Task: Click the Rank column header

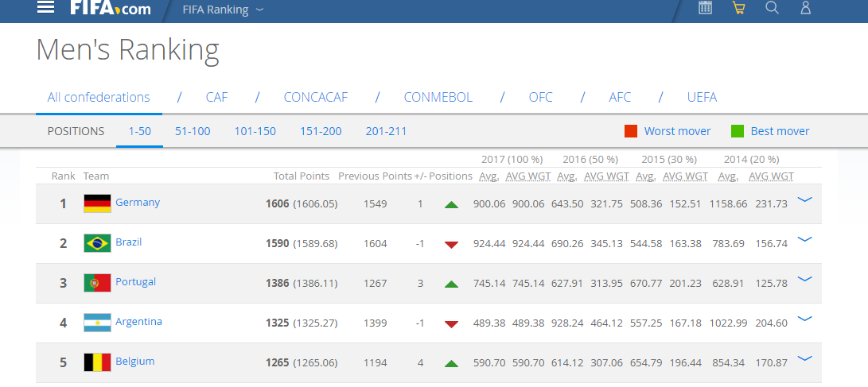Action: tap(63, 176)
